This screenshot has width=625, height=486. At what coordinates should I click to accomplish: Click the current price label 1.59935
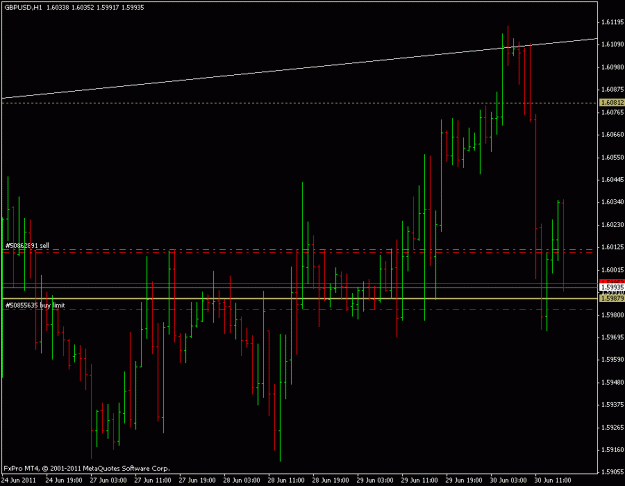(x=612, y=287)
